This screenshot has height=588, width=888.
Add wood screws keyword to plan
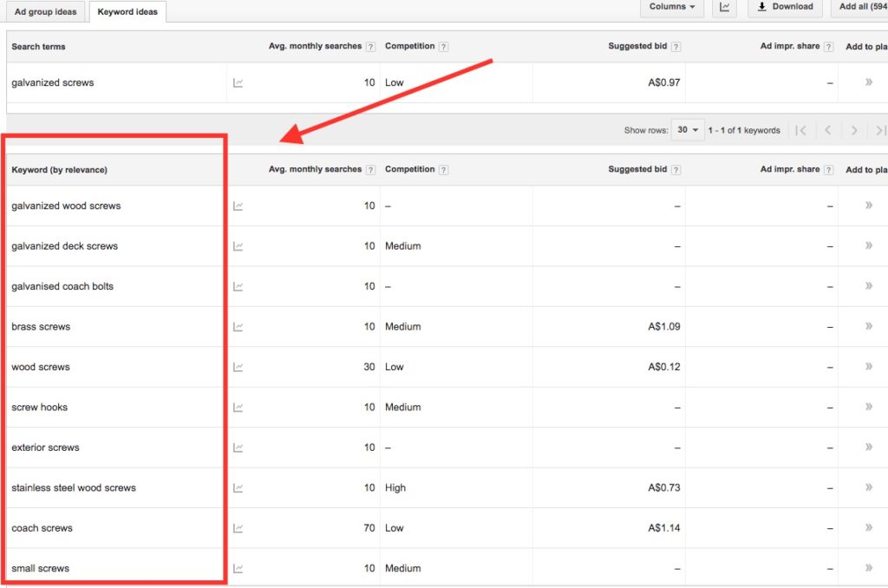[868, 367]
